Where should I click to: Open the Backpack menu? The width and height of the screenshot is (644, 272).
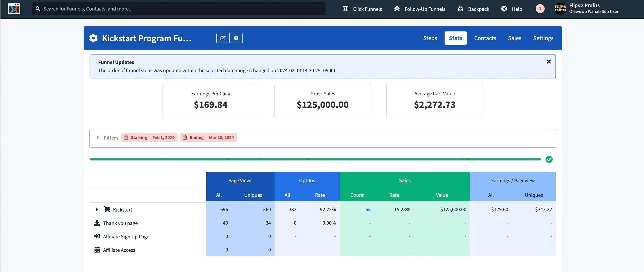click(x=473, y=9)
